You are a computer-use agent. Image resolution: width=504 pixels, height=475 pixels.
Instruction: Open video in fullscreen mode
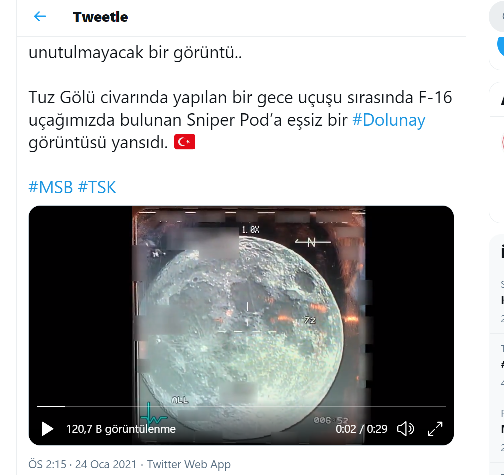click(x=435, y=429)
